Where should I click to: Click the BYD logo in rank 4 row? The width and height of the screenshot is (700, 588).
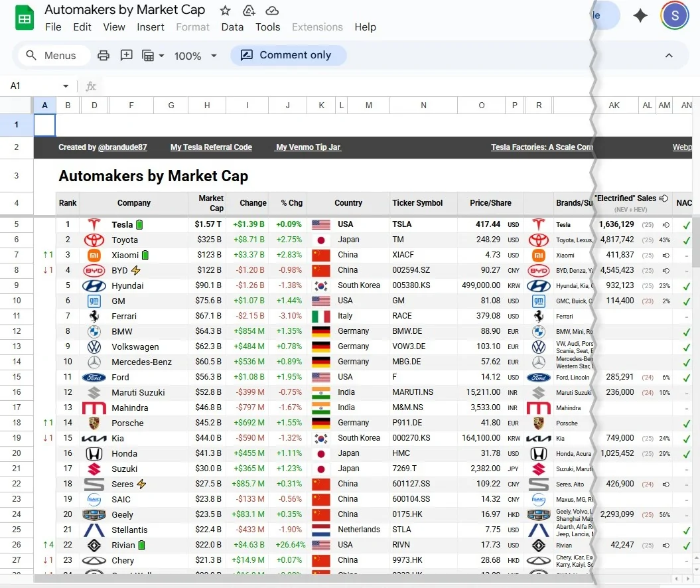pyautogui.click(x=94, y=271)
